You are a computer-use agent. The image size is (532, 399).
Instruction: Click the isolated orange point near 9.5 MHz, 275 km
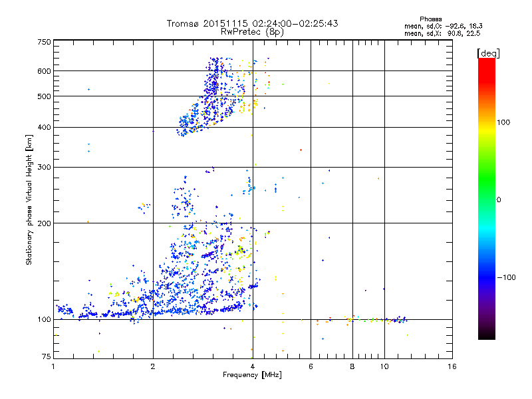(x=378, y=178)
